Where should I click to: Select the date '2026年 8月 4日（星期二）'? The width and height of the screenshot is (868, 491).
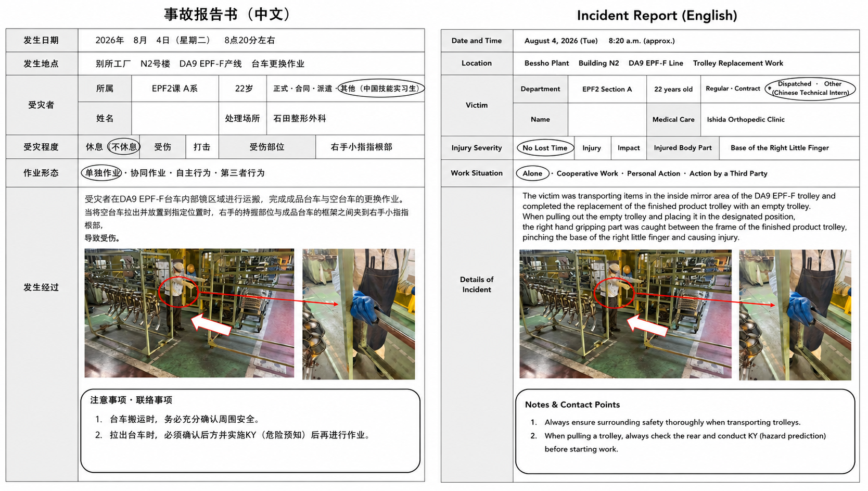(154, 40)
